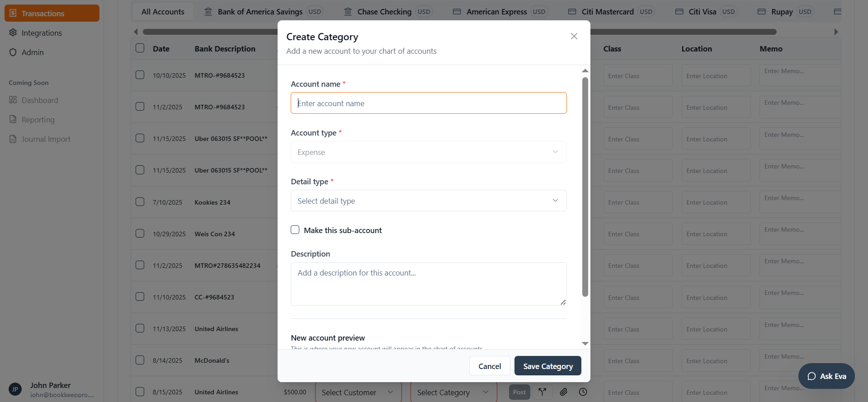Screen dimensions: 868x402
Task: Click the Cancel button
Action: [490, 366]
